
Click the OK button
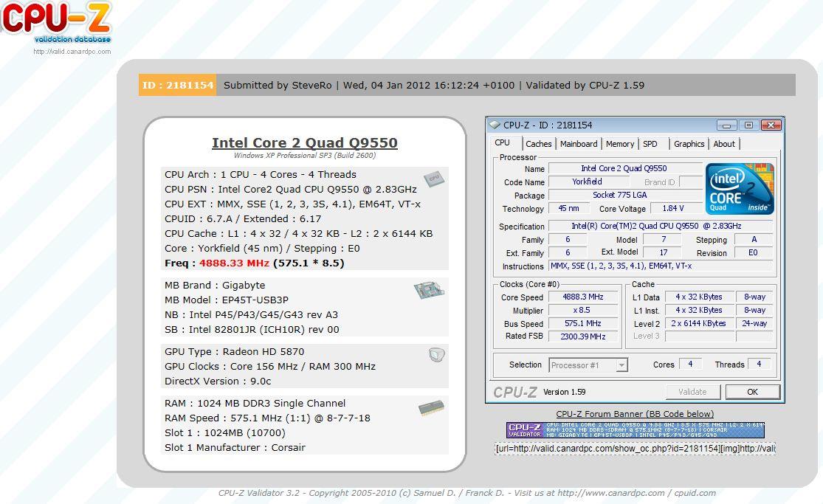[752, 392]
